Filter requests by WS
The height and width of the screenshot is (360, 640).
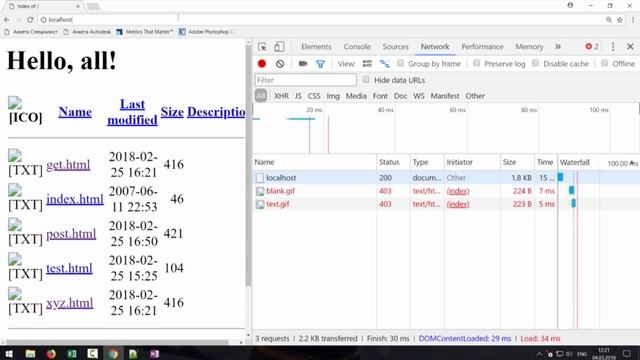[x=419, y=96]
